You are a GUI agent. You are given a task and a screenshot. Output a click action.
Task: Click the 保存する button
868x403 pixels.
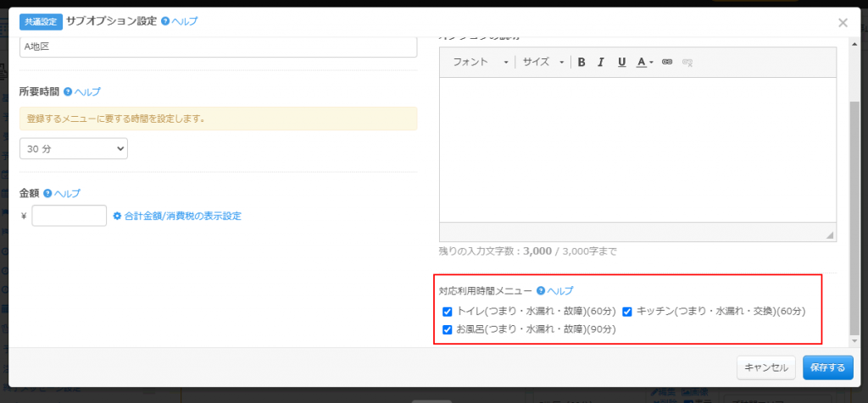click(827, 367)
